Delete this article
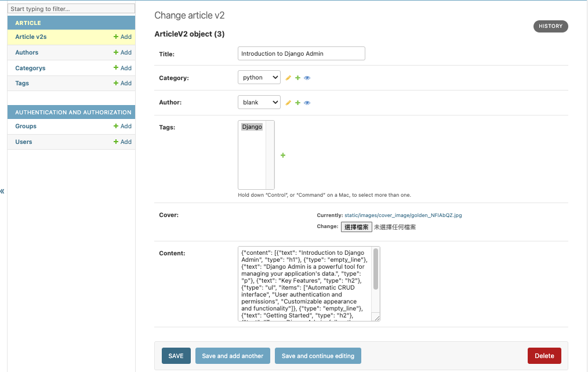Viewport: 588px width, 372px height. (544, 356)
